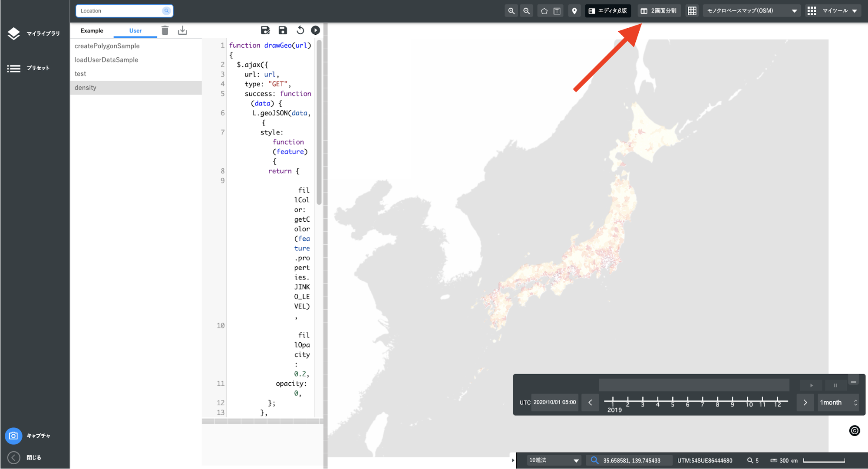Viewport: 868px width, 469px height.
Task: Click the blue coordinate search magnifier icon
Action: pyautogui.click(x=594, y=460)
